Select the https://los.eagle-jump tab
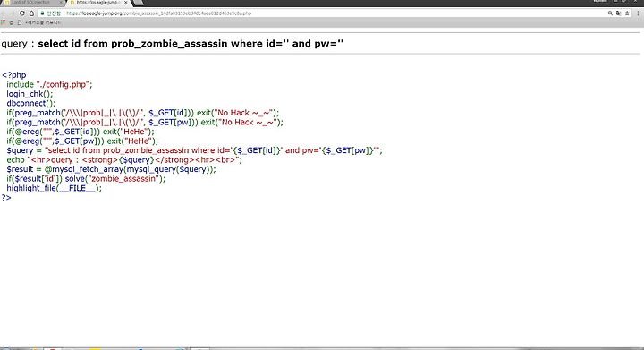644x350 pixels. click(98, 3)
